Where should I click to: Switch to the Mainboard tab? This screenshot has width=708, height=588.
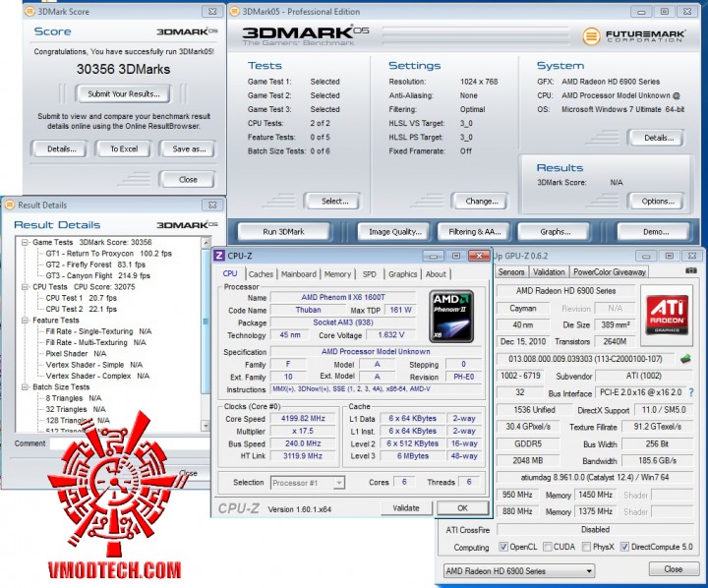point(299,274)
